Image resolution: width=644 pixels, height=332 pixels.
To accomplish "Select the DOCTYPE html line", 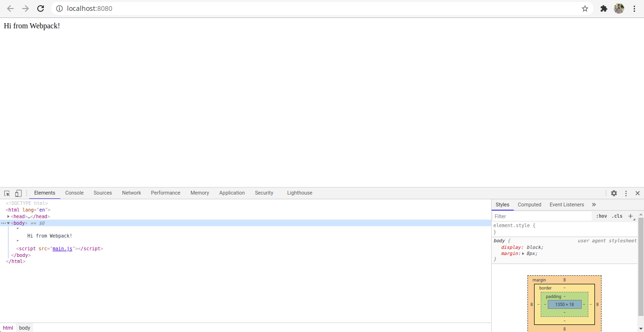I will [x=27, y=204].
